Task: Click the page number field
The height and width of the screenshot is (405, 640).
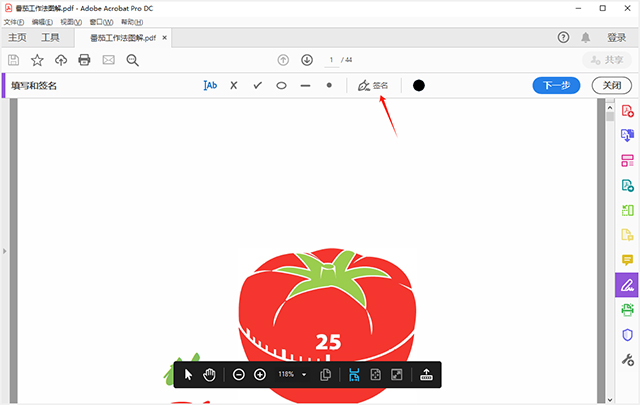Action: [x=331, y=60]
